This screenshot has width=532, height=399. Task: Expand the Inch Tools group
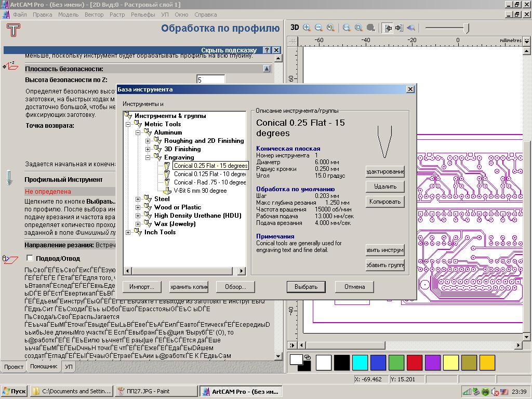(x=128, y=232)
